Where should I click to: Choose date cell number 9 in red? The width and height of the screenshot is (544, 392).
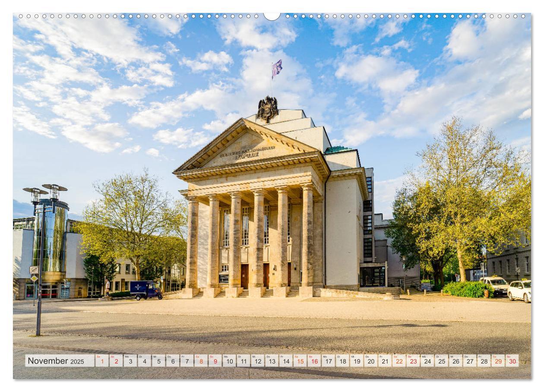[x=215, y=361]
